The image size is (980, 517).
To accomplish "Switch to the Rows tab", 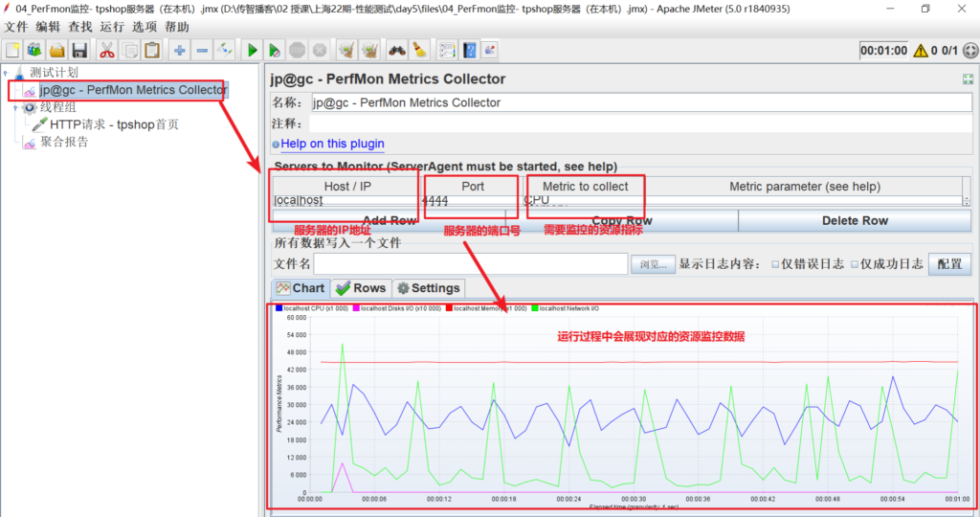I will click(x=360, y=288).
